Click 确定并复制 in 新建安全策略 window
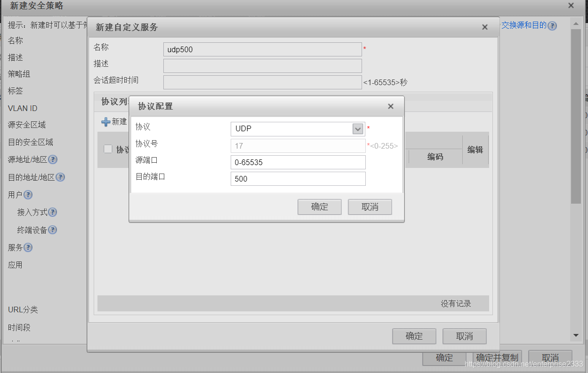The width and height of the screenshot is (588, 373). [x=497, y=358]
